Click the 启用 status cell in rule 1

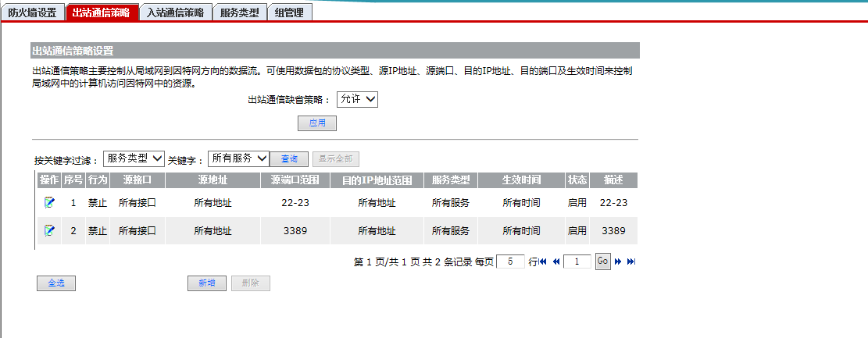tap(577, 202)
